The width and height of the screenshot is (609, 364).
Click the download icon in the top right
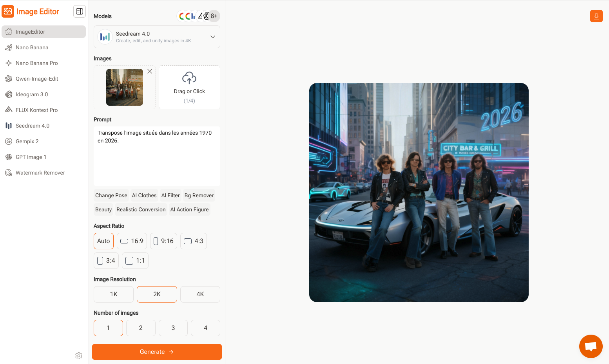coord(596,16)
